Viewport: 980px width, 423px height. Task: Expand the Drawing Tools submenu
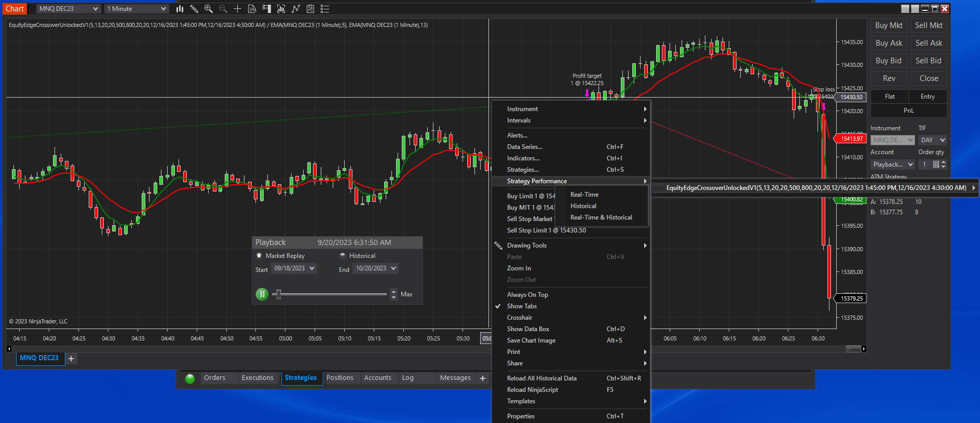tap(571, 245)
